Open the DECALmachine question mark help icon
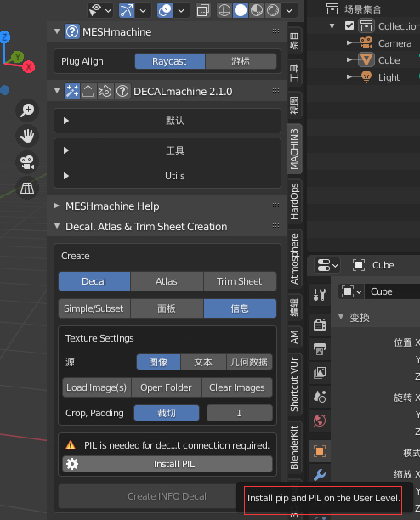Image resolution: width=420 pixels, height=520 pixels. [x=122, y=91]
